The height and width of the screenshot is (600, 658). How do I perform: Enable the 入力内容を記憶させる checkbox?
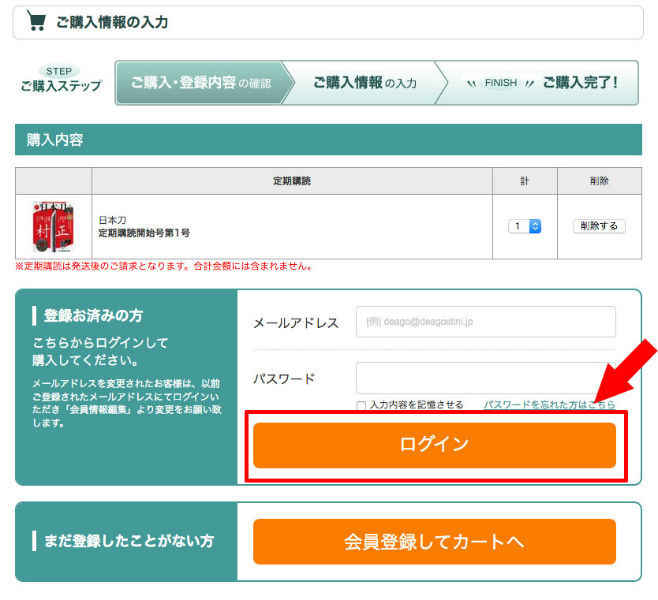point(362,405)
